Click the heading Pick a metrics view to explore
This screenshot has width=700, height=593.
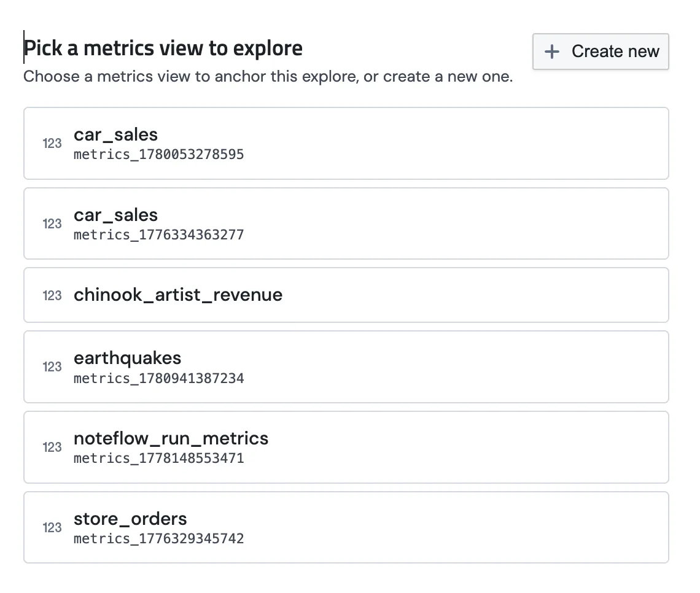163,48
